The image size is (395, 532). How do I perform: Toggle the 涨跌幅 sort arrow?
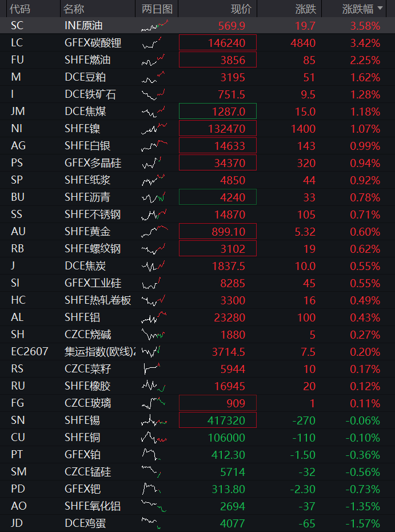click(380, 8)
